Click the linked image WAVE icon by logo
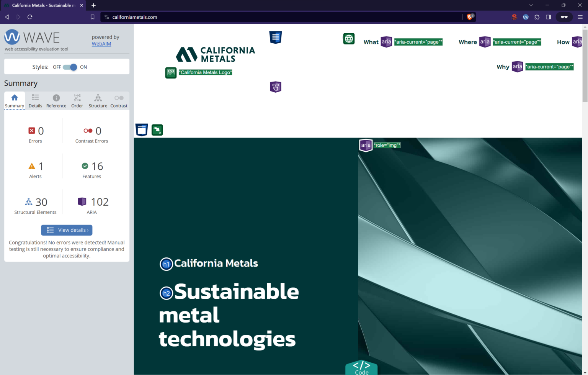This screenshot has height=375, width=588. [171, 72]
